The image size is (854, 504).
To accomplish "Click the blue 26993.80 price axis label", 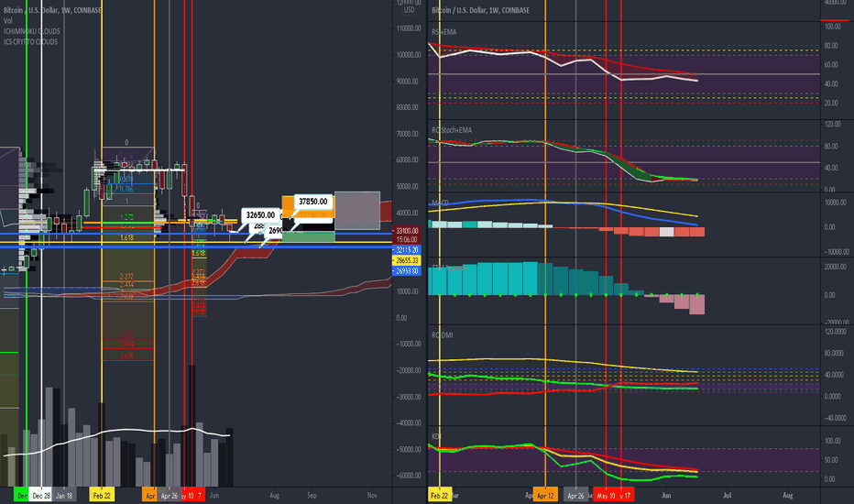I will [x=406, y=271].
